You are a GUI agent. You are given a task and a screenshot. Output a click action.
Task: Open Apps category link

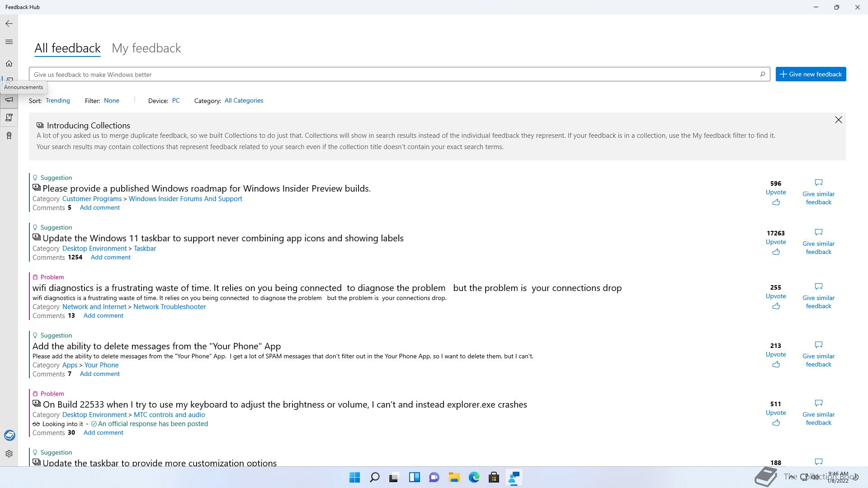70,365
